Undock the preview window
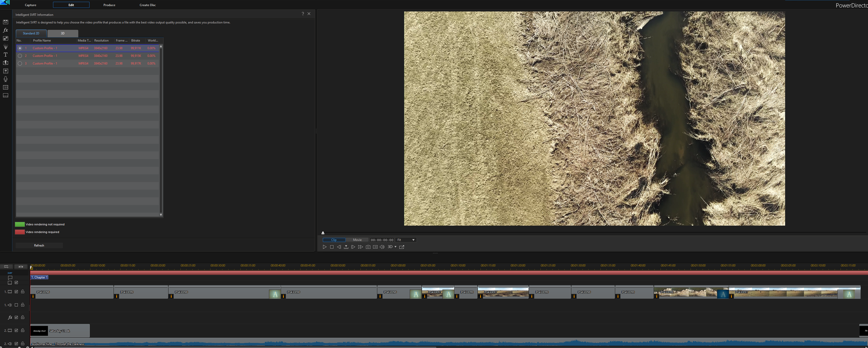 (402, 247)
